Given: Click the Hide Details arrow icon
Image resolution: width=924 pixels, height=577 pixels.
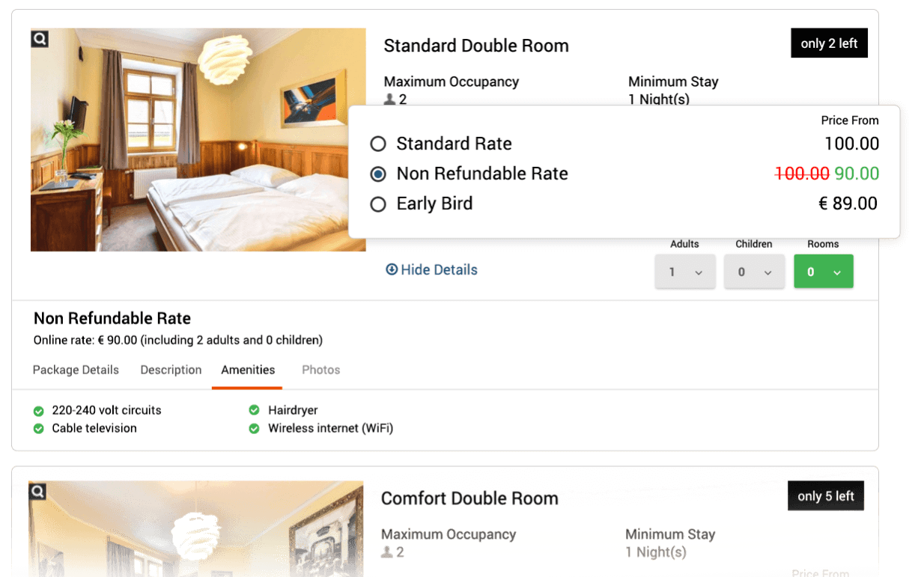Looking at the screenshot, I should 392,269.
